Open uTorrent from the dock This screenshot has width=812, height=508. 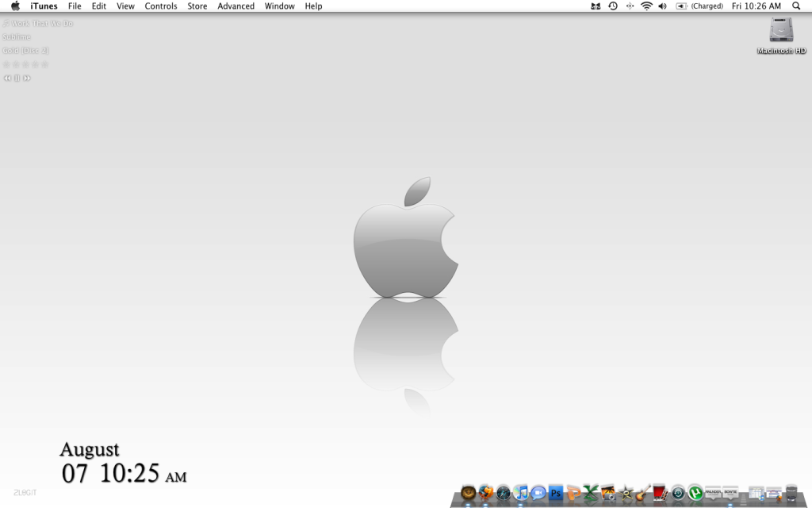pyautogui.click(x=695, y=492)
